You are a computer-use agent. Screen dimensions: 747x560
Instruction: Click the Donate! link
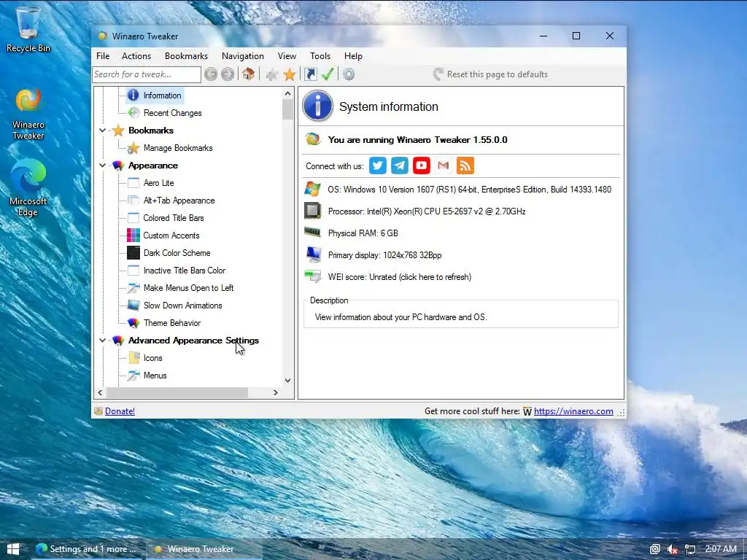click(x=120, y=411)
